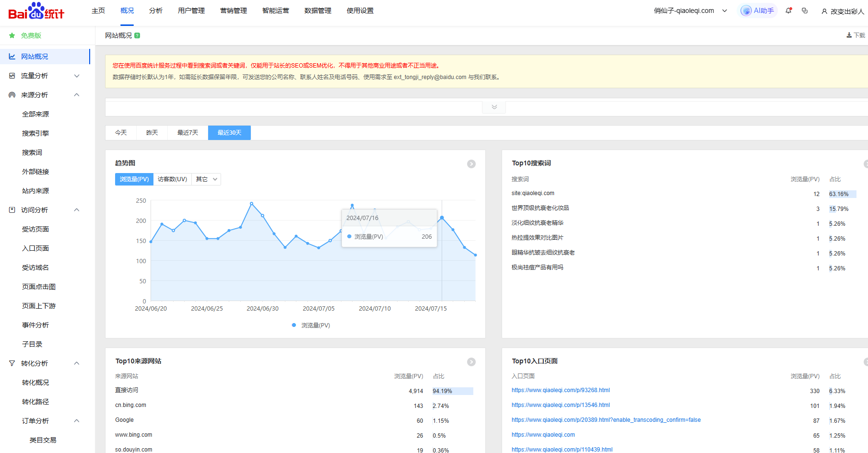Open the 数据管理 top menu
Screen dimensions: 868x453
coord(318,11)
